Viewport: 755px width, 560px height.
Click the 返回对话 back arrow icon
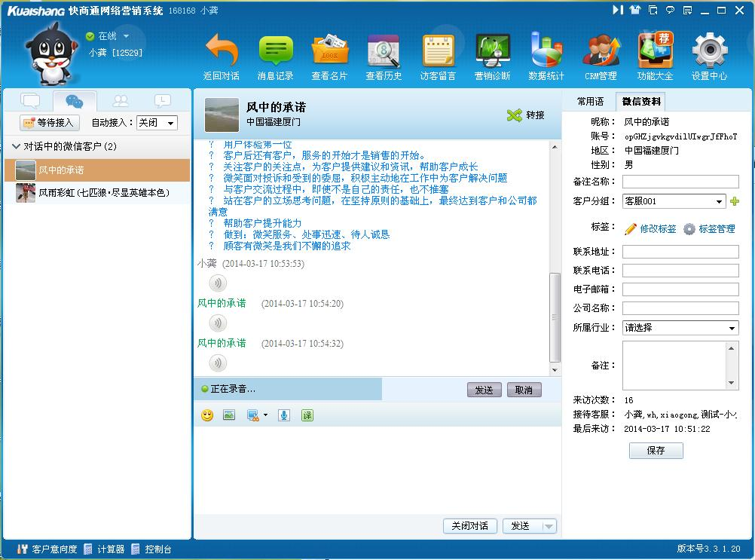221,50
